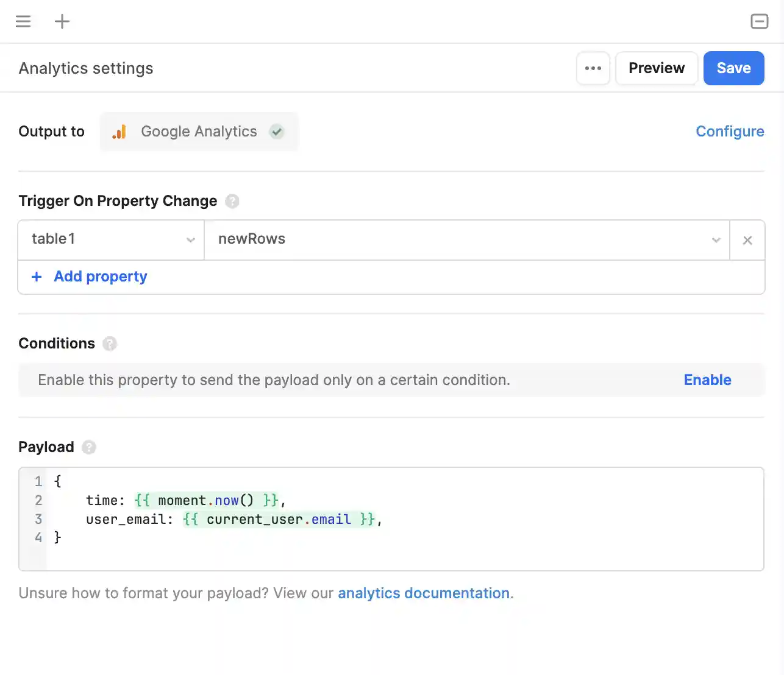The image size is (784, 675).
Task: Remove the table1 newRows property row
Action: [x=747, y=240]
